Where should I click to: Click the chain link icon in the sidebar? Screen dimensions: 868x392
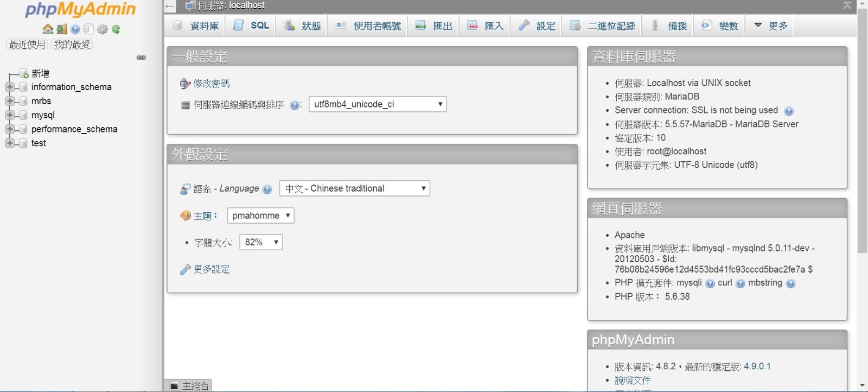(x=141, y=58)
